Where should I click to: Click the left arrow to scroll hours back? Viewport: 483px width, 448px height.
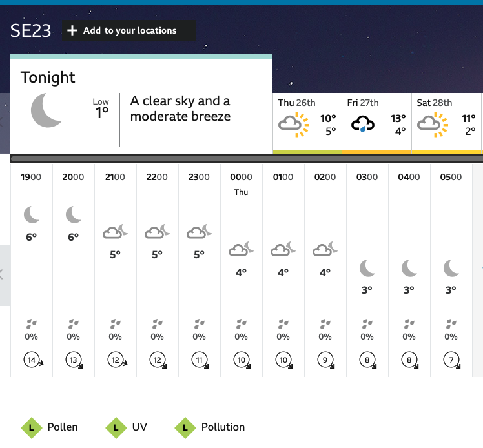pyautogui.click(x=3, y=275)
